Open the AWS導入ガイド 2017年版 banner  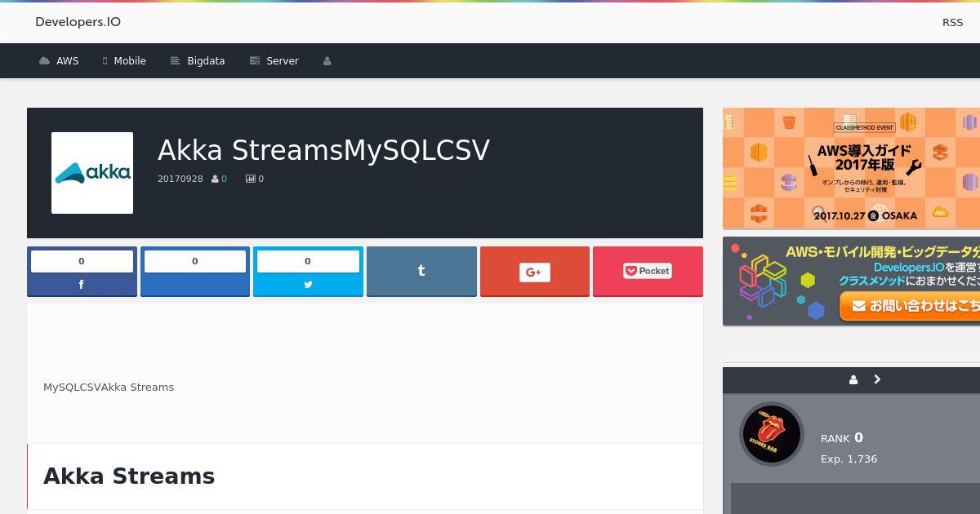pyautogui.click(x=851, y=168)
